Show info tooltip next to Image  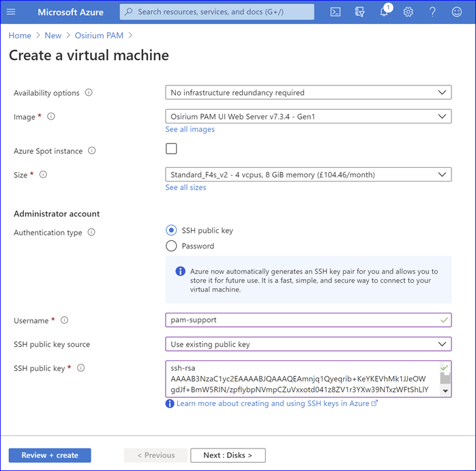pos(51,116)
